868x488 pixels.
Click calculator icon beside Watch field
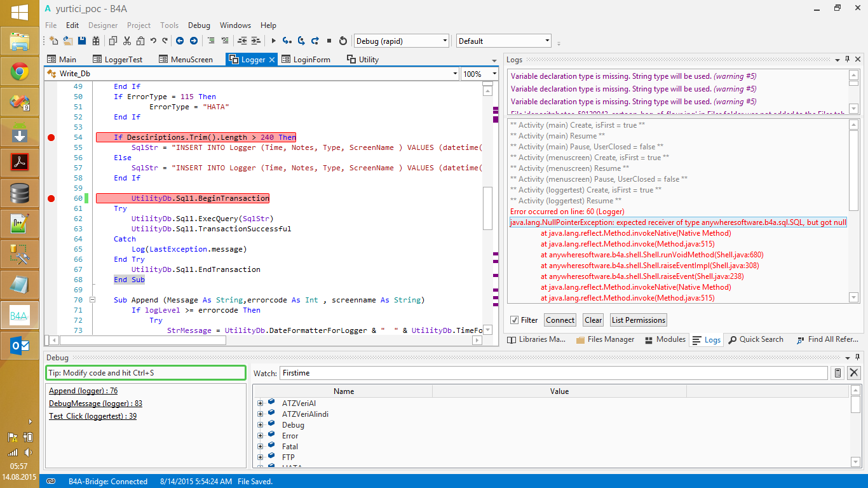pos(838,373)
